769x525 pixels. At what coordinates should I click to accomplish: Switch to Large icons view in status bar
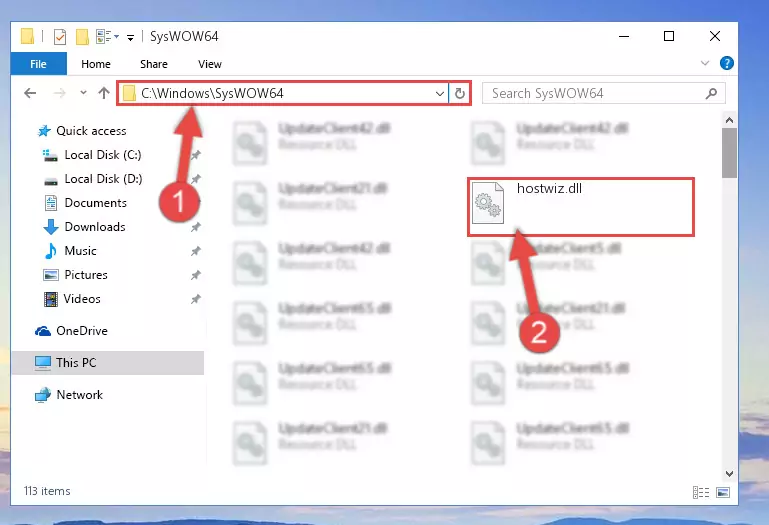(x=723, y=492)
